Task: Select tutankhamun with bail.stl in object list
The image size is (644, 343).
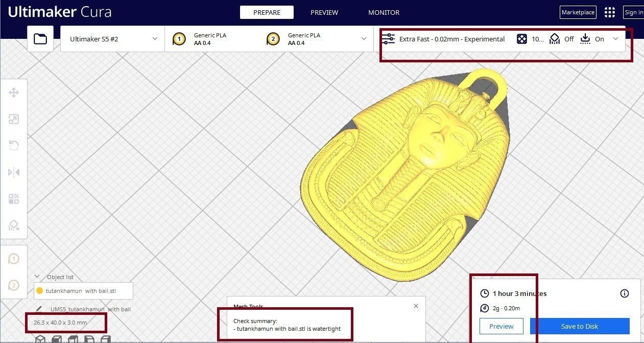Action: coord(83,291)
